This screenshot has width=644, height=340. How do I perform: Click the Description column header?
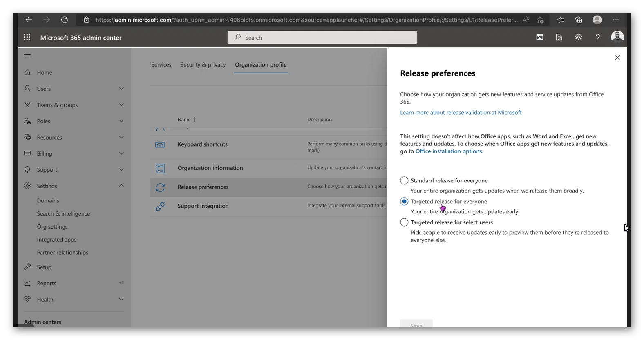(x=320, y=120)
